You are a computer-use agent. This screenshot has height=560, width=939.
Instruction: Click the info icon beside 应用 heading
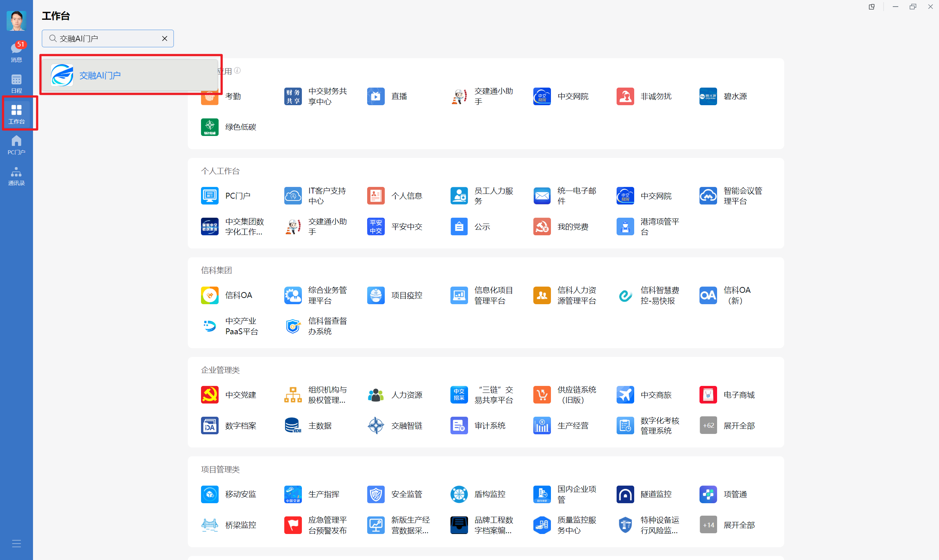(x=237, y=71)
